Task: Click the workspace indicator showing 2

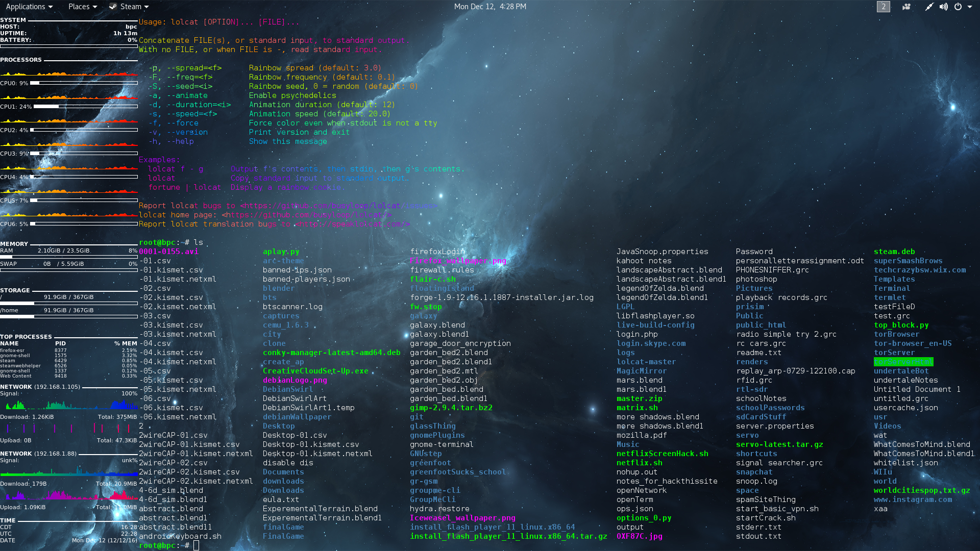Action: [x=883, y=7]
